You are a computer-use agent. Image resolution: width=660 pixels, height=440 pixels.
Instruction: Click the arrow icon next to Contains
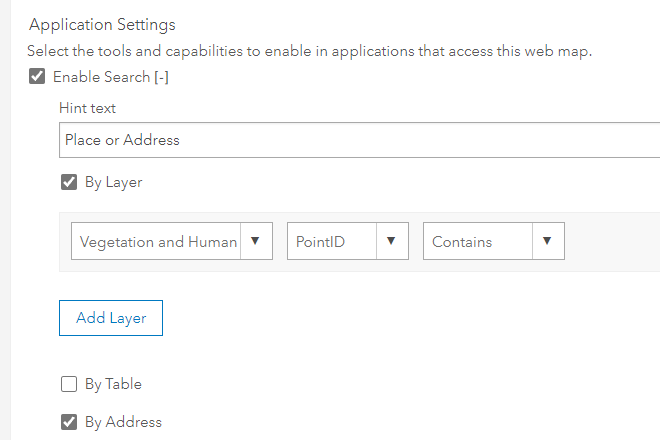click(547, 241)
